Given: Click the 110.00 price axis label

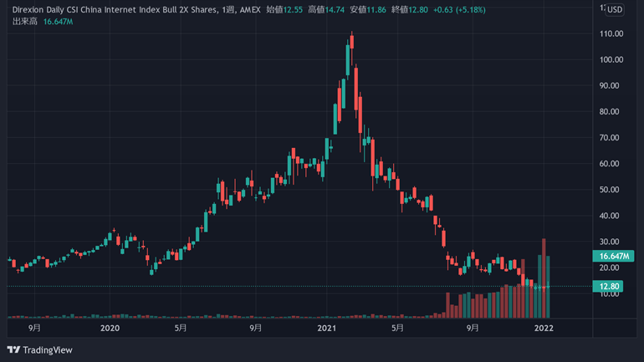Looking at the screenshot, I should tap(611, 33).
